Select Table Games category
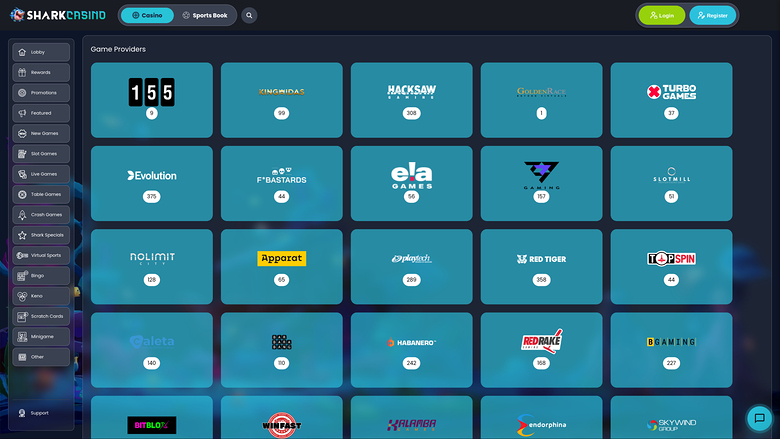Image resolution: width=780 pixels, height=439 pixels. coord(41,195)
